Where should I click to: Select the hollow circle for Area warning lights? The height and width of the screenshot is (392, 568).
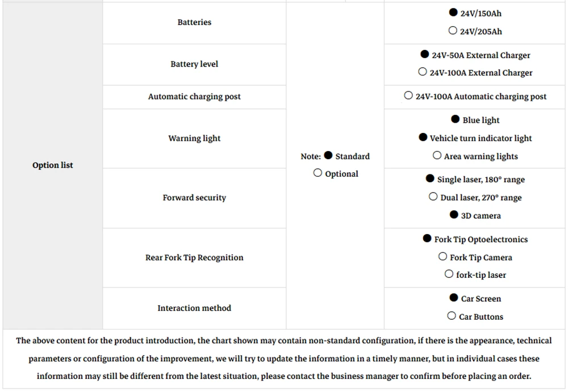(x=437, y=155)
